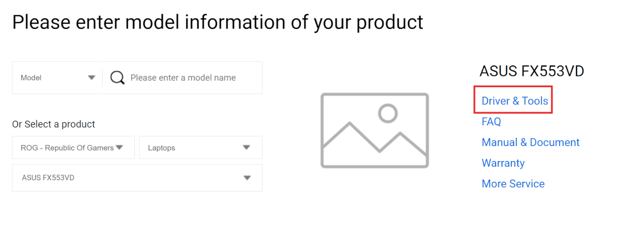Select the Model label in search selector

(x=31, y=78)
